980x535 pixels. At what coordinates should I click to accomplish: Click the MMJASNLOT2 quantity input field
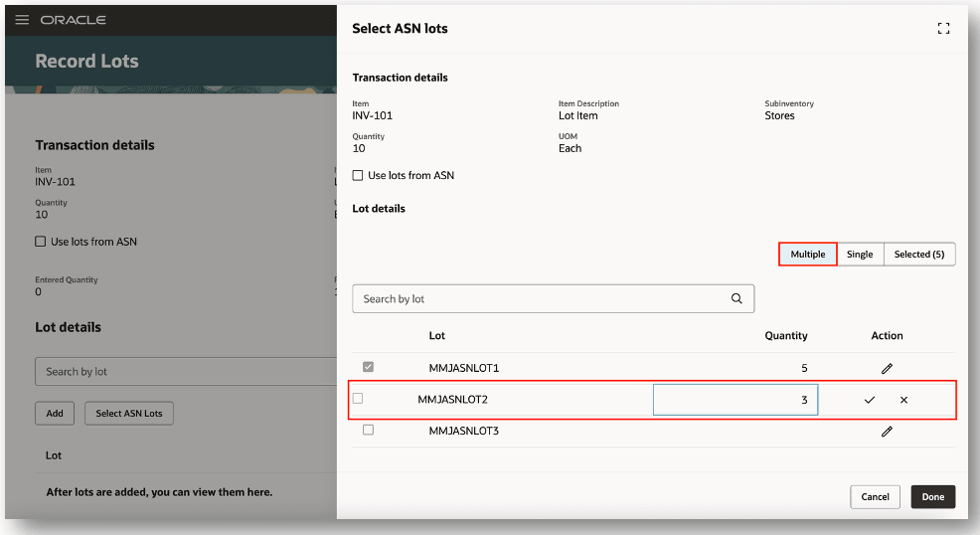coord(735,400)
